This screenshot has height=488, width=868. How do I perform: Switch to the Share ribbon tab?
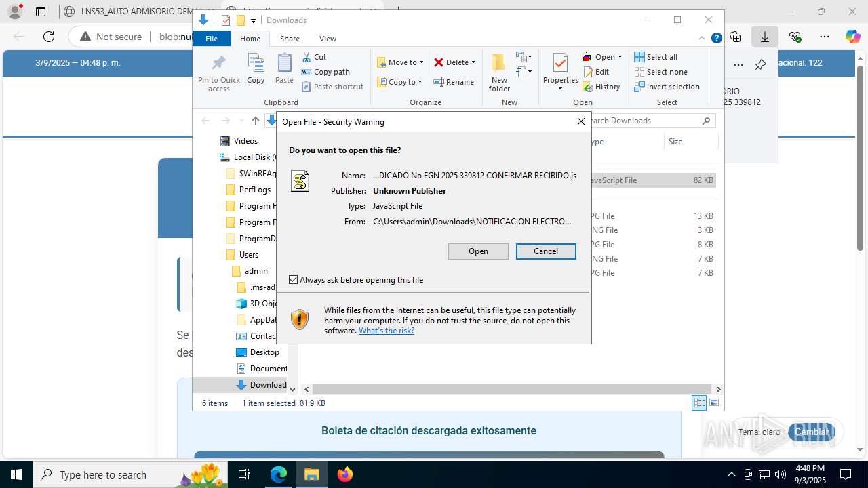coord(290,39)
